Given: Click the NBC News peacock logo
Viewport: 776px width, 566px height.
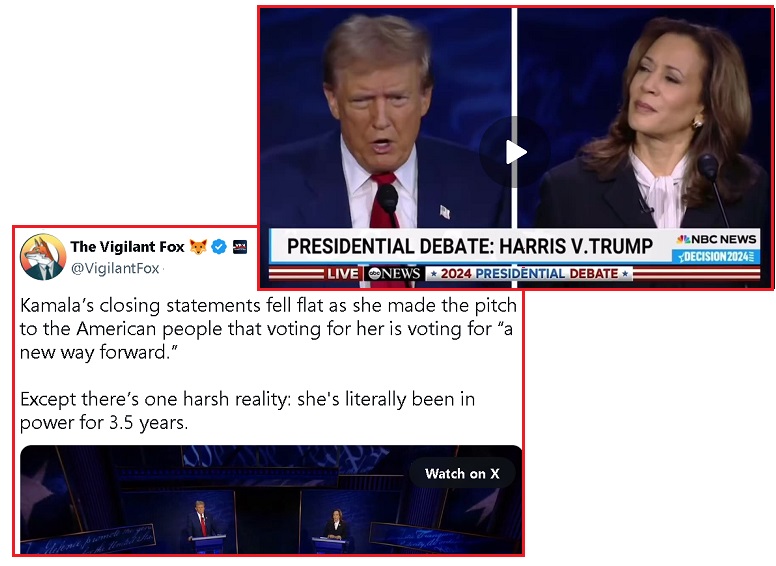Looking at the screenshot, I should [683, 239].
